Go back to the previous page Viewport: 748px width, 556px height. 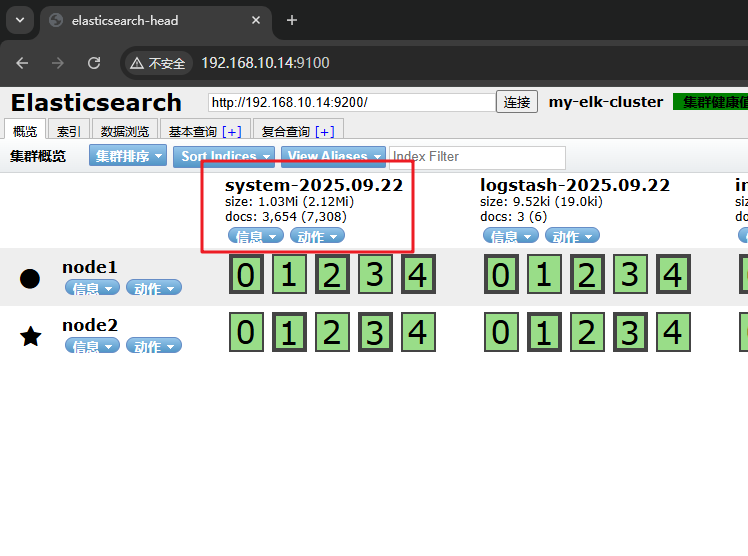coord(22,63)
